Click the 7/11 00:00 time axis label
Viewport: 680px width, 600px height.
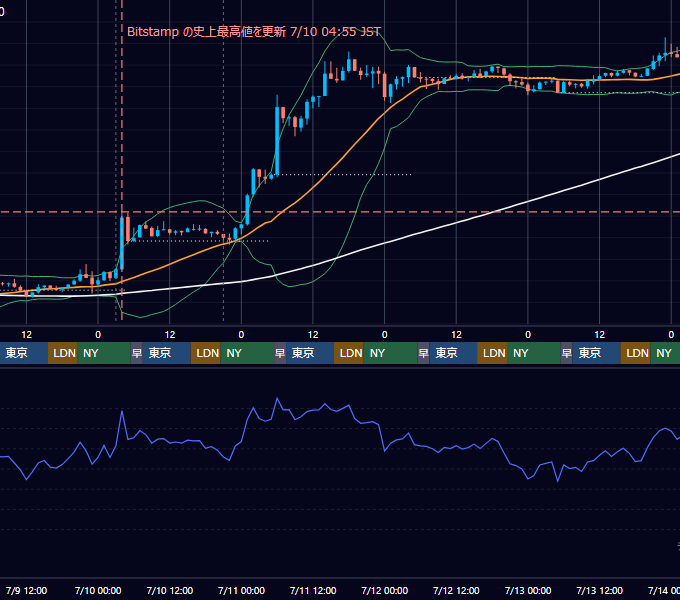241,590
